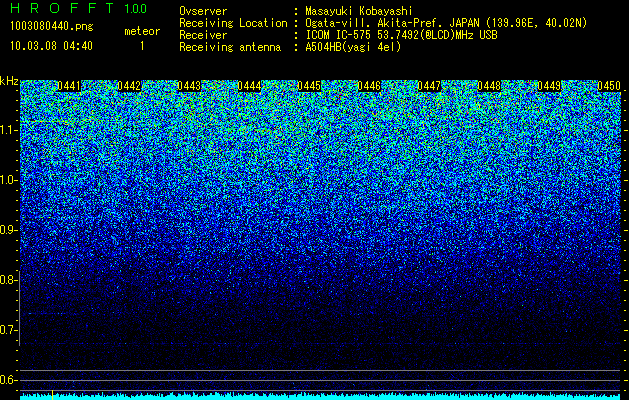The height and width of the screenshot is (400, 629).
Task: Click the 0442 time marker
Action: (x=129, y=86)
